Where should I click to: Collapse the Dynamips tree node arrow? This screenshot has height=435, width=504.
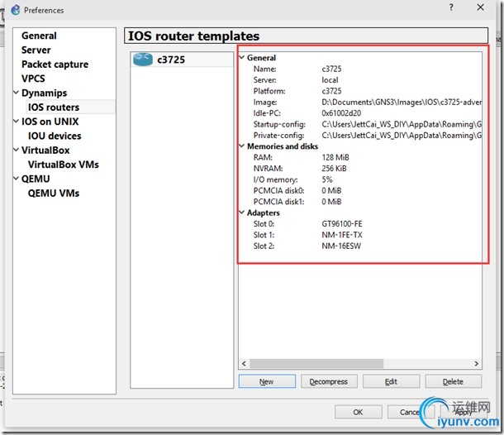pos(16,93)
